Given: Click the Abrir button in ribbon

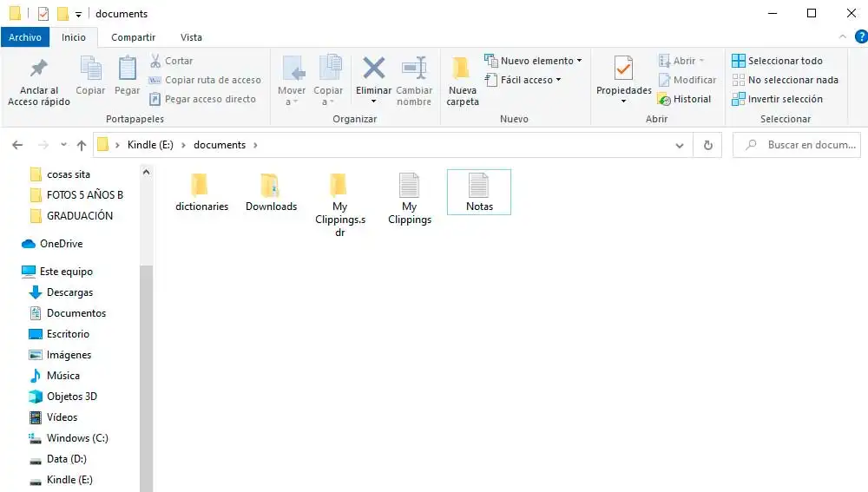Looking at the screenshot, I should (x=681, y=61).
